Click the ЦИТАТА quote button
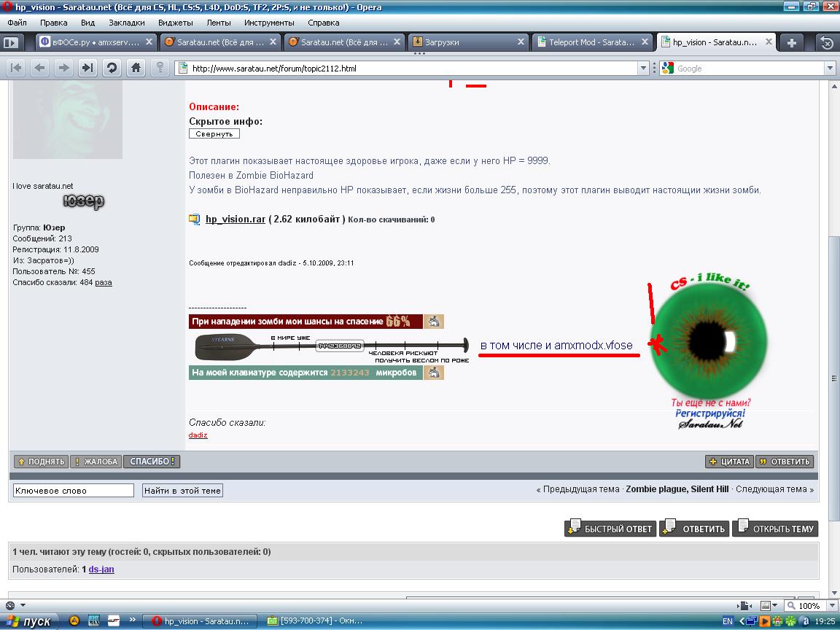This screenshot has width=840, height=630. click(x=728, y=462)
